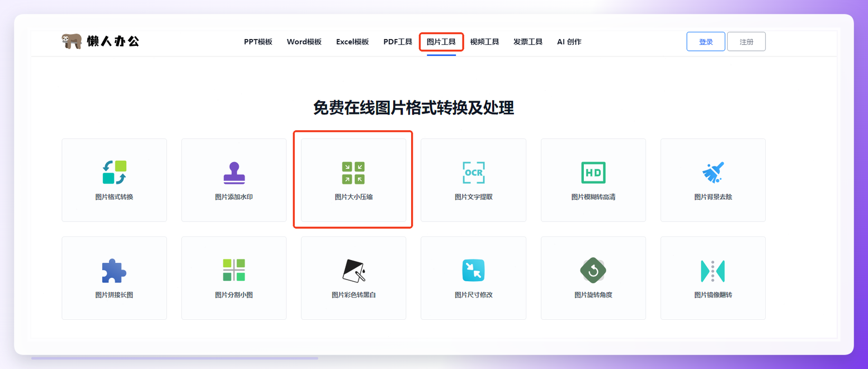Click the sloth logo icon
This screenshot has height=369, width=868.
(x=72, y=41)
